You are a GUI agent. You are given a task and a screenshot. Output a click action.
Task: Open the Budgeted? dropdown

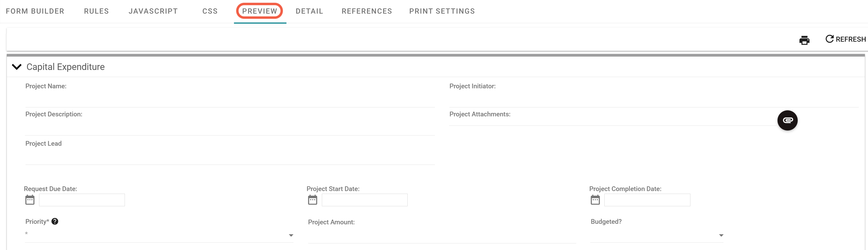click(721, 236)
